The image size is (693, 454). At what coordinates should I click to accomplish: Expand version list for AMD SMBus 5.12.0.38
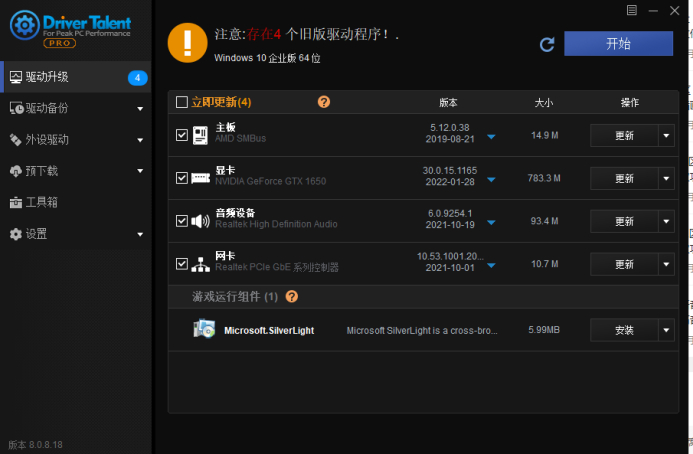click(x=491, y=137)
